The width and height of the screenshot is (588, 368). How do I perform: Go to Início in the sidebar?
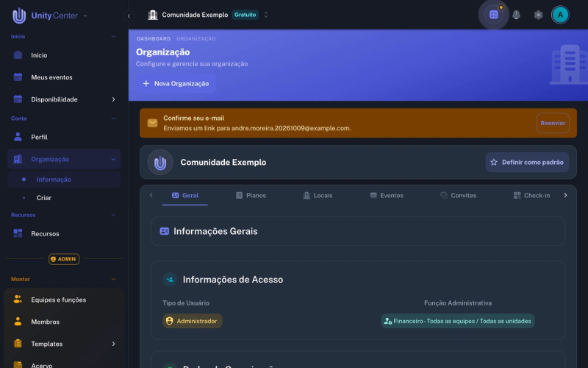[x=64, y=55]
